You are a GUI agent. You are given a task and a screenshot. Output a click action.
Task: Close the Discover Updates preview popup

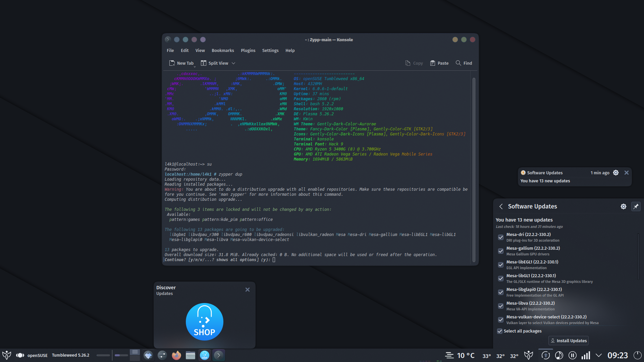(248, 290)
